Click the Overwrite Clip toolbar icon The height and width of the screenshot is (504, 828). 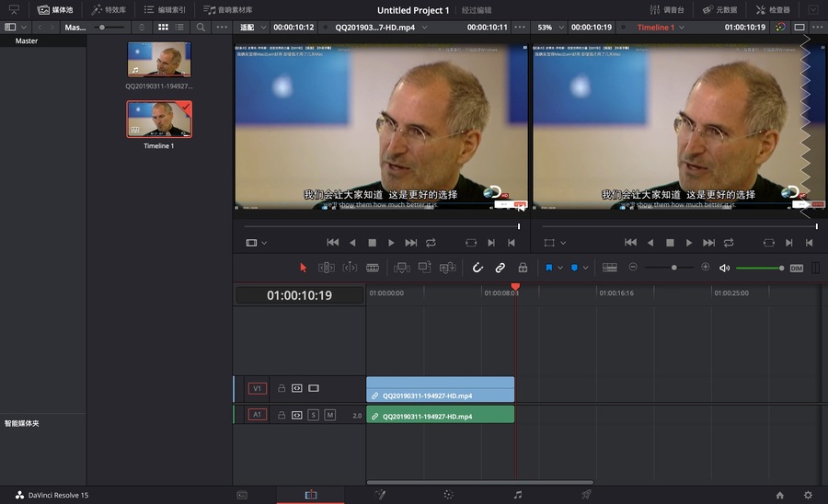pyautogui.click(x=424, y=268)
